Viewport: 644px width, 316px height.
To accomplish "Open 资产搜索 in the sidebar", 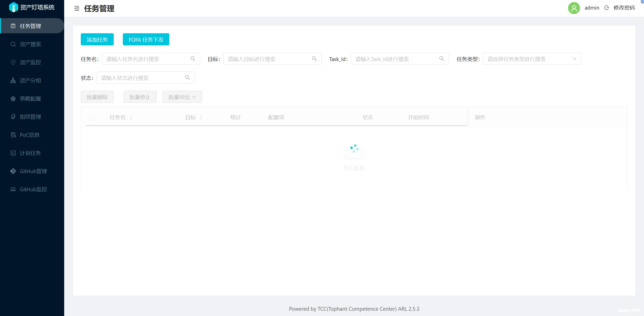I will (30, 44).
